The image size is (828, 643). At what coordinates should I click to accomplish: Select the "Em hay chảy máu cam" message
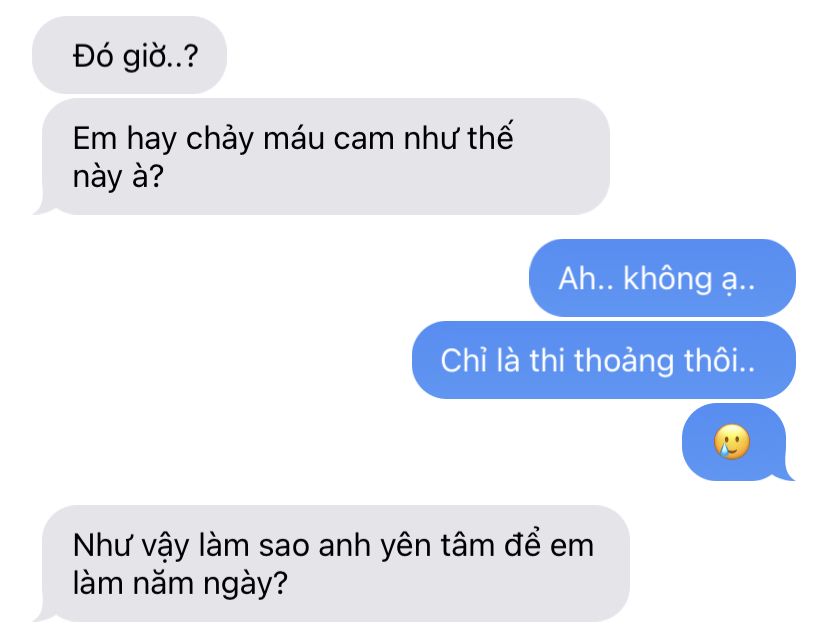click(x=322, y=157)
